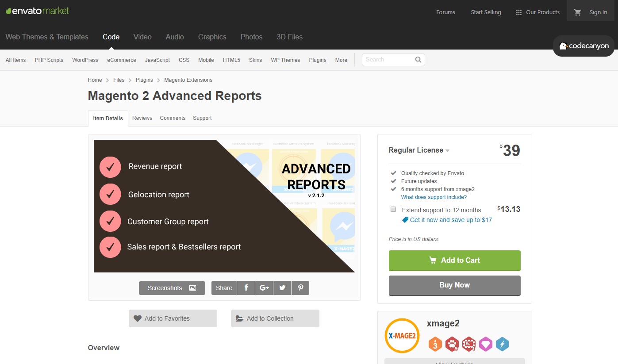Click the search magnifier icon

click(418, 60)
